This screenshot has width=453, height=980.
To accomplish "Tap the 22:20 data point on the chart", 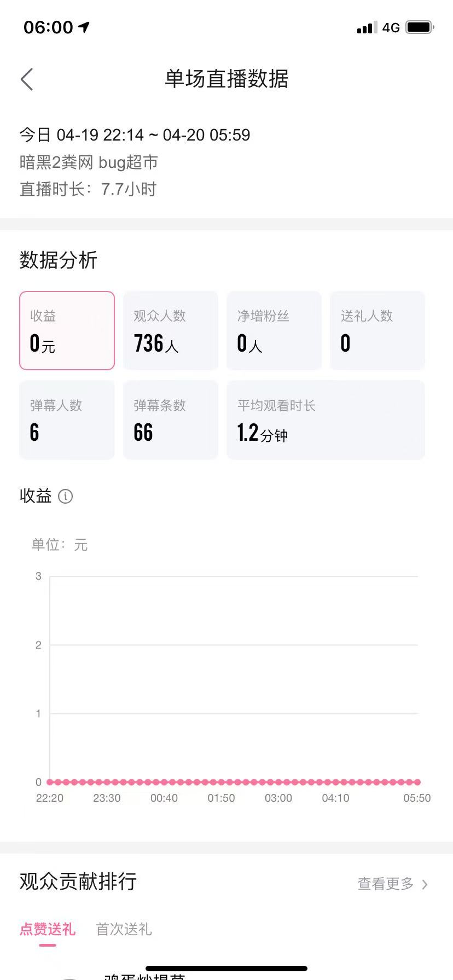I will (50, 782).
